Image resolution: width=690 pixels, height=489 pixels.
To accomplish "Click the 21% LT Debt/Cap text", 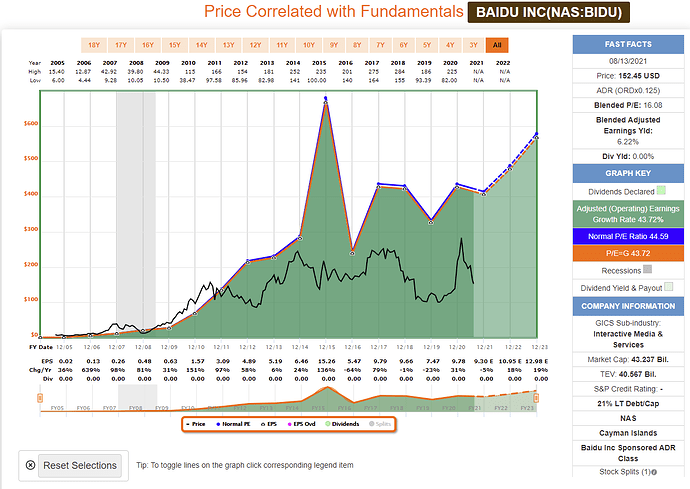I will [628, 404].
